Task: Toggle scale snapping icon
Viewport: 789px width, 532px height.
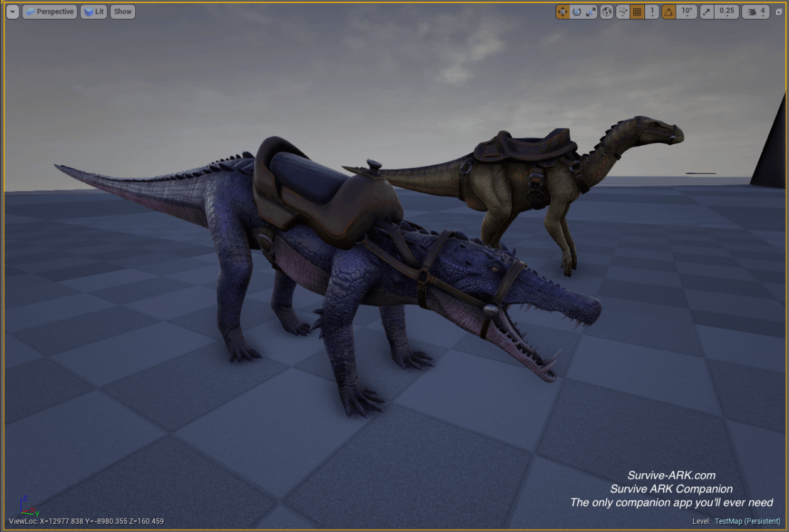Action: pyautogui.click(x=707, y=11)
